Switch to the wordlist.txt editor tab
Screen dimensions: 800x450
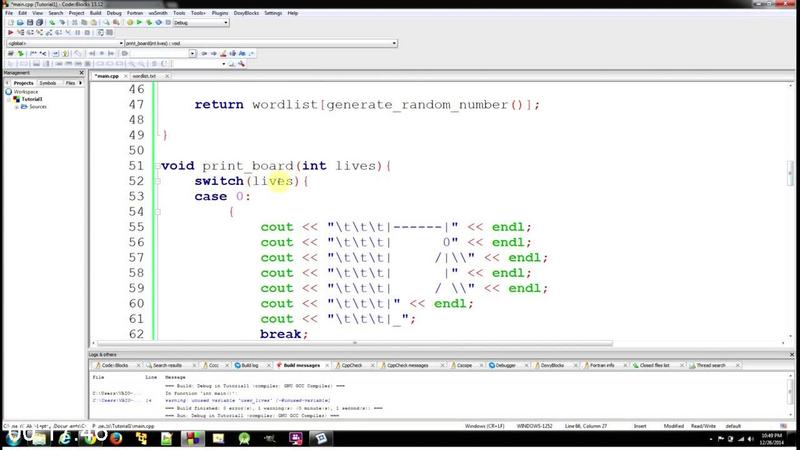[x=144, y=76]
